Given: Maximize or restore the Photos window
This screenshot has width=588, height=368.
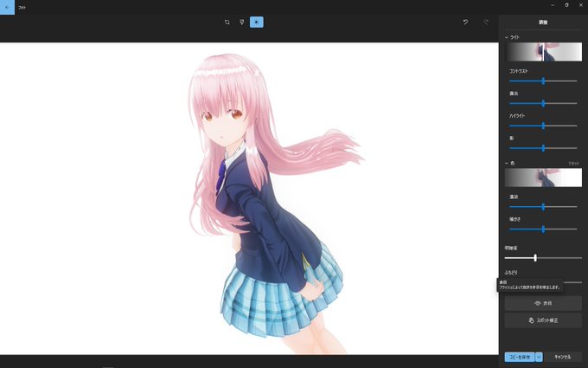Looking at the screenshot, I should pyautogui.click(x=566, y=5).
